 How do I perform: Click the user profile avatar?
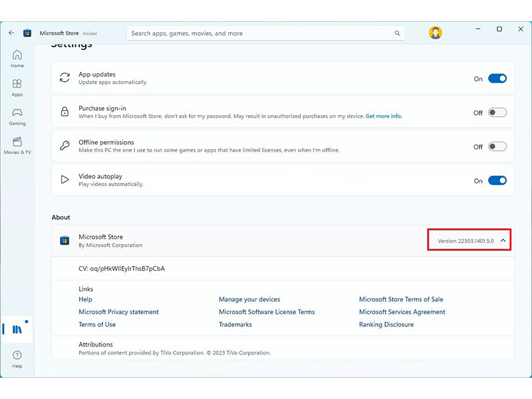coord(435,33)
